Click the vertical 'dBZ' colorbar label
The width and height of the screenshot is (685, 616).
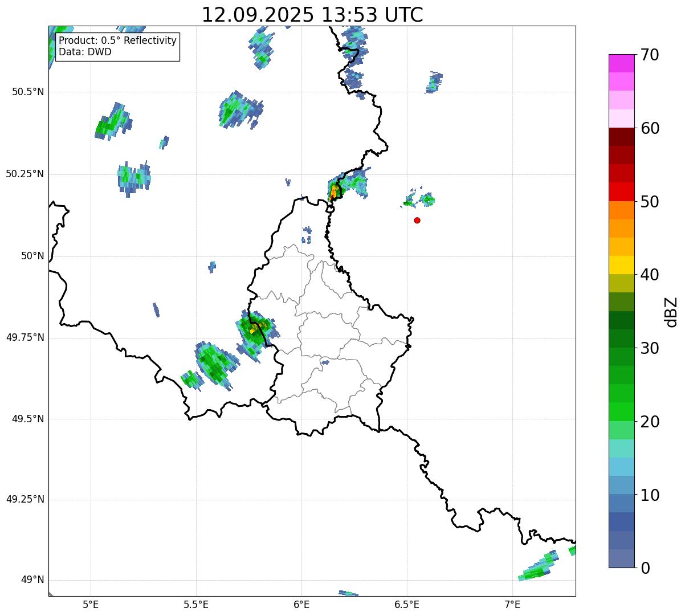click(x=671, y=312)
